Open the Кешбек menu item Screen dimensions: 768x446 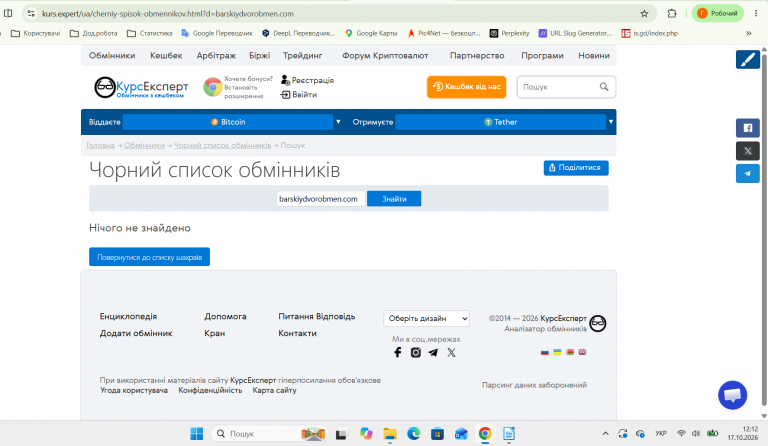pyautogui.click(x=166, y=55)
